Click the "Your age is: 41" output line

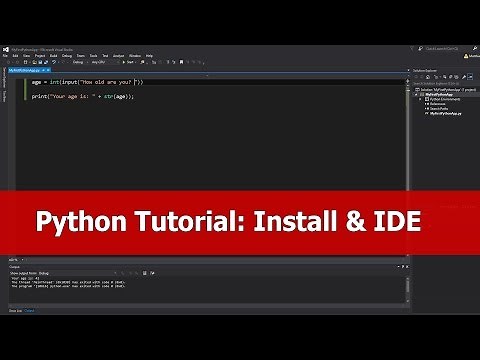(x=26, y=278)
